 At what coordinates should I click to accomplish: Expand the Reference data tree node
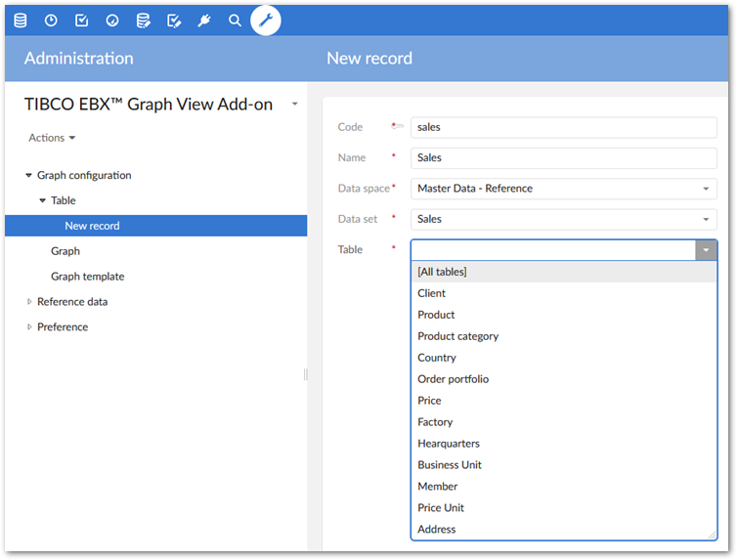pyautogui.click(x=29, y=302)
